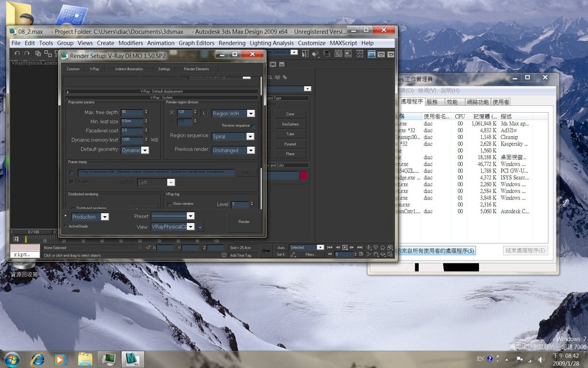Open the Curve Editor toolbar icon

coord(338,54)
